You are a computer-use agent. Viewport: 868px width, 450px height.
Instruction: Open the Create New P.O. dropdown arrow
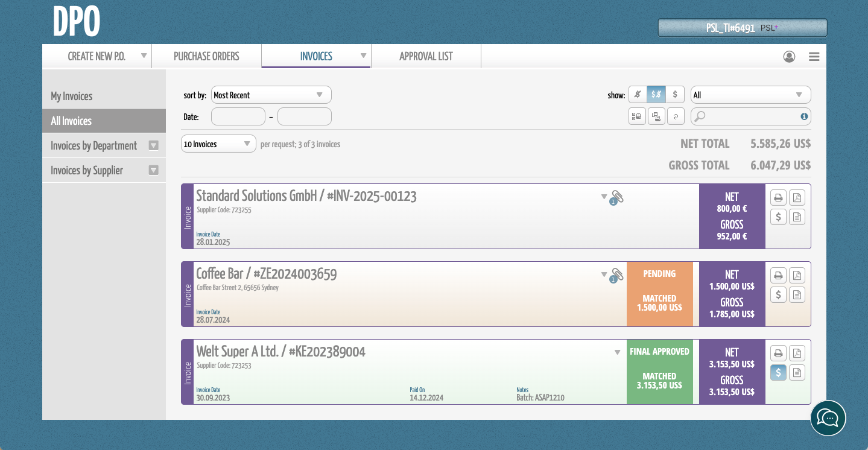pos(144,55)
